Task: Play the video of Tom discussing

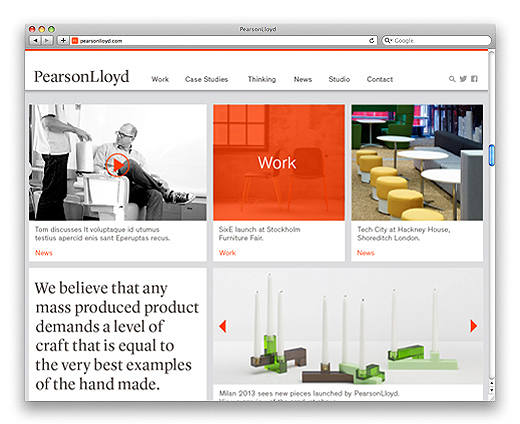Action: coord(117,165)
